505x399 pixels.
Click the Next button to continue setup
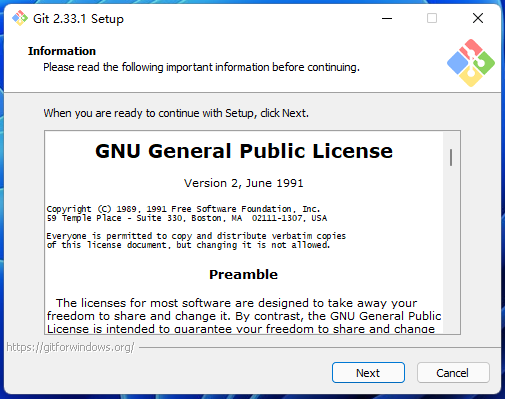(368, 372)
